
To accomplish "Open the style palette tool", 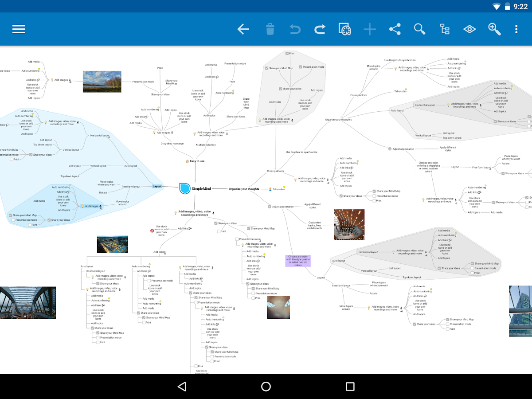I will (344, 29).
